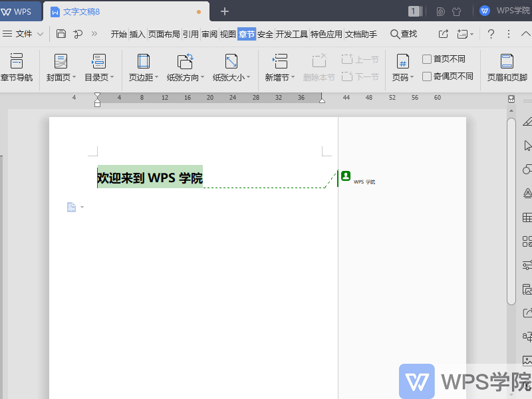Switch to the 插入 ribbon tab
The image size is (532, 399).
point(136,33)
